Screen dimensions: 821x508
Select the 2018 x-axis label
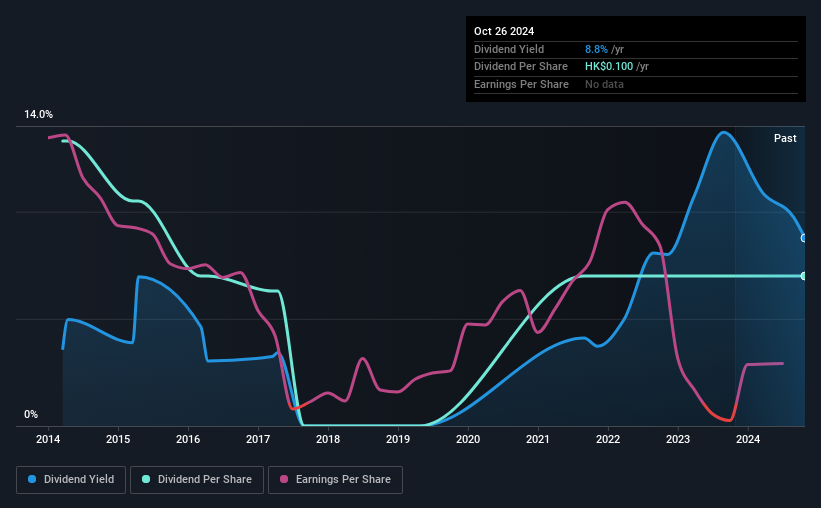(x=328, y=439)
